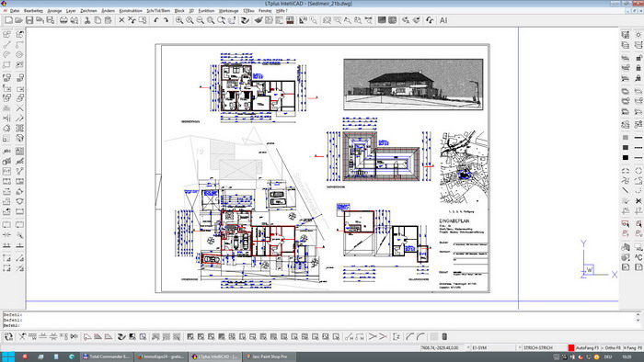Click the AI icon in the top toolbar
Screen dimensions: 644x362
pyautogui.click(x=443, y=20)
